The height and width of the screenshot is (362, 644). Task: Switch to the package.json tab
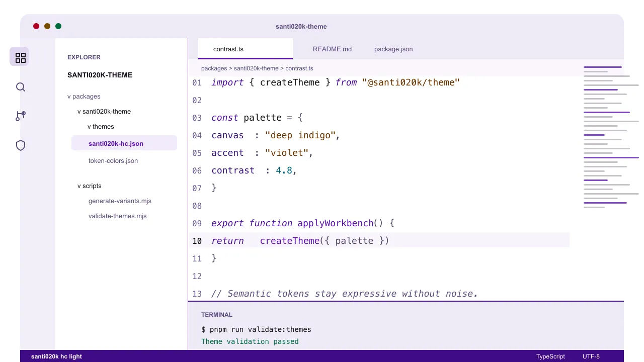[393, 49]
